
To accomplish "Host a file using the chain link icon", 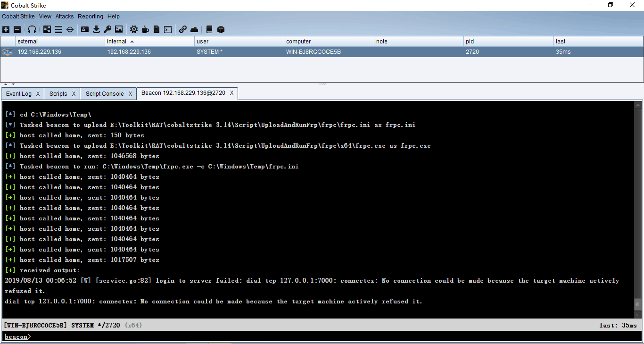I will point(183,29).
